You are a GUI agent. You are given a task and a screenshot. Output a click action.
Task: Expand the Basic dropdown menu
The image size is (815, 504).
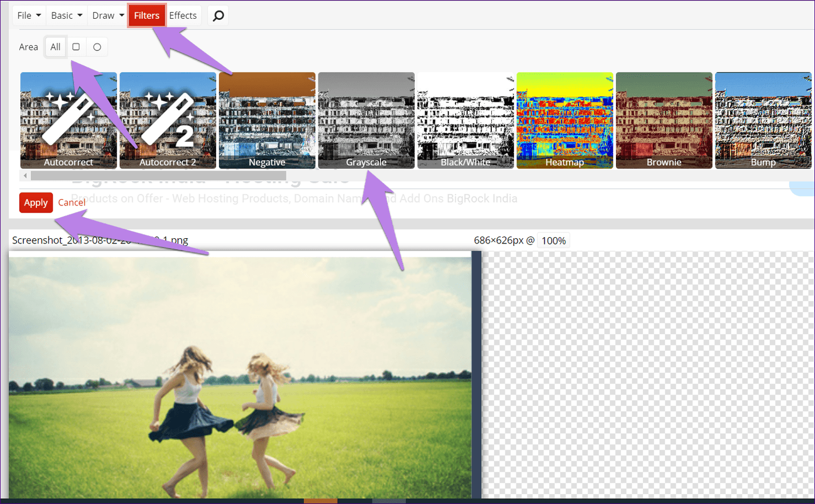coord(67,16)
